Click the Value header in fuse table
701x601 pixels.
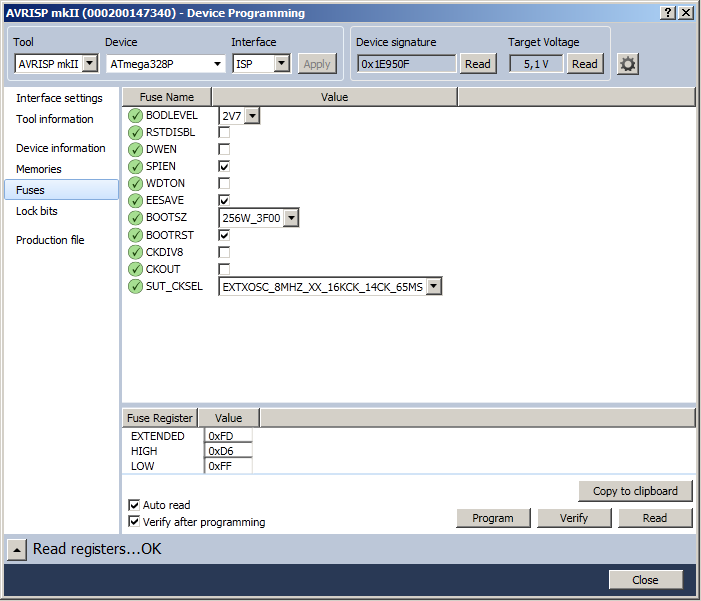point(334,97)
